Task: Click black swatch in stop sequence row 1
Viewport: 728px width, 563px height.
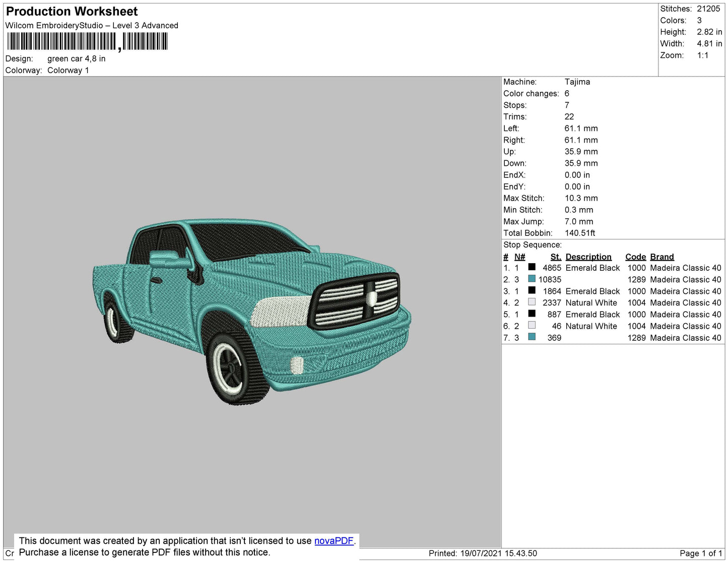Action: coord(532,267)
